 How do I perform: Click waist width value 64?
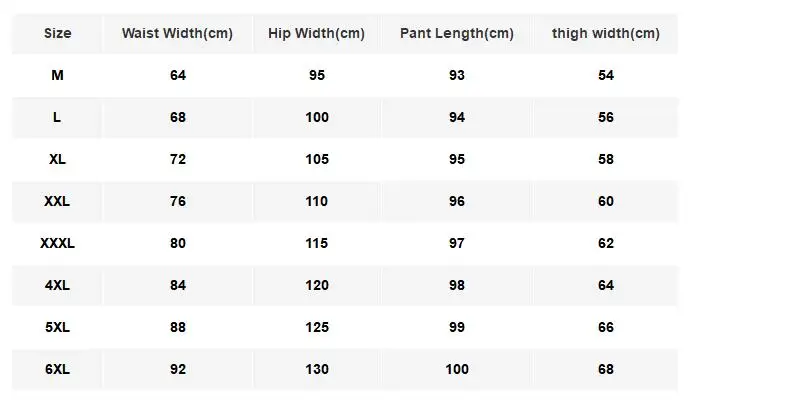pyautogui.click(x=177, y=75)
